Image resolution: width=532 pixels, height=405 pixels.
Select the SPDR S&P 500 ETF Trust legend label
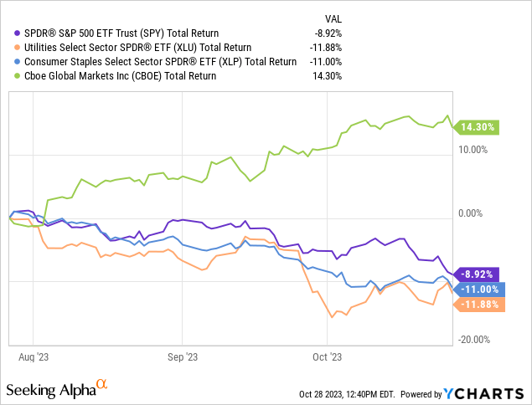pyautogui.click(x=108, y=33)
